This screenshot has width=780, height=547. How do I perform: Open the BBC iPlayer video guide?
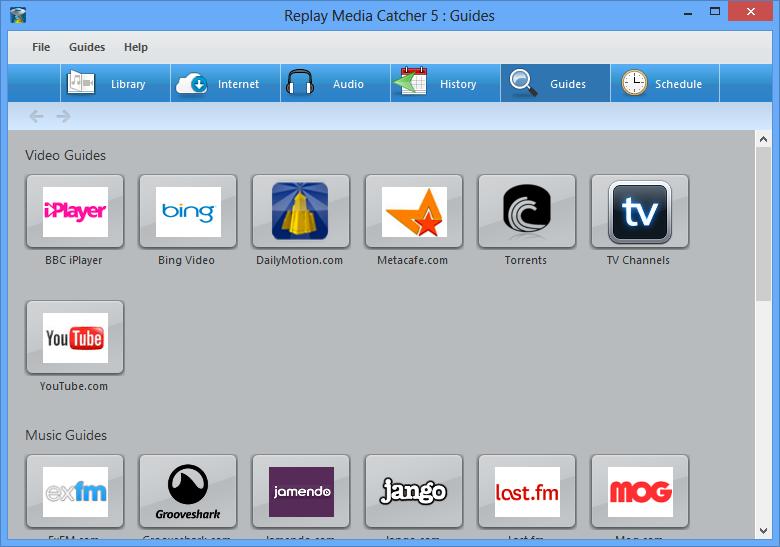coord(75,212)
